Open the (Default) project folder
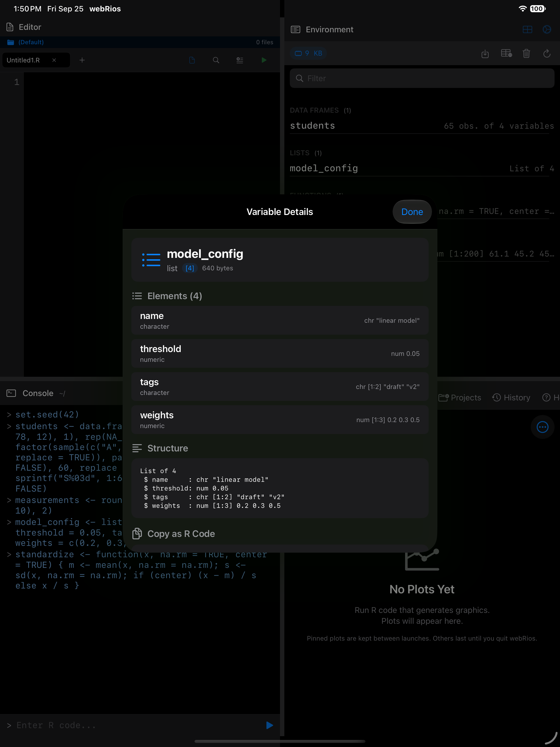The width and height of the screenshot is (560, 747). (x=26, y=42)
